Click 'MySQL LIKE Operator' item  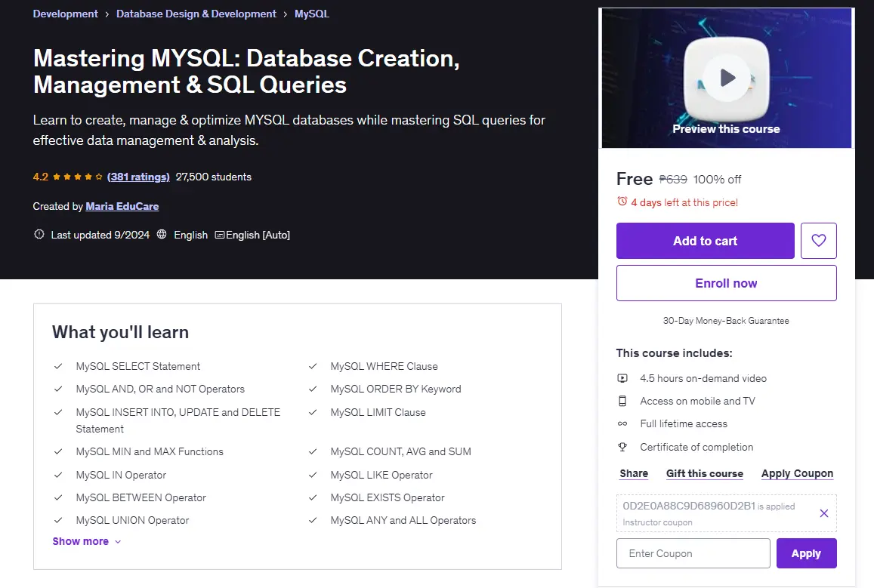point(381,475)
